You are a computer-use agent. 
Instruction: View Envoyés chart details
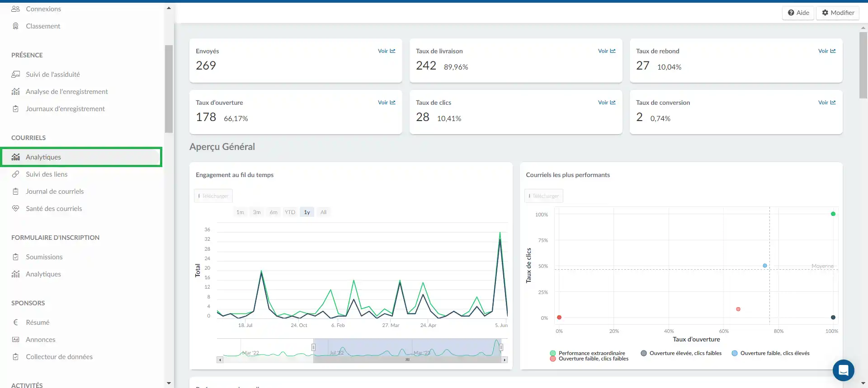387,51
